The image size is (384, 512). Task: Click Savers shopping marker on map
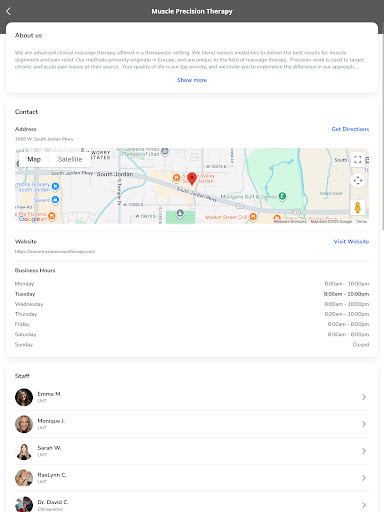(55, 200)
